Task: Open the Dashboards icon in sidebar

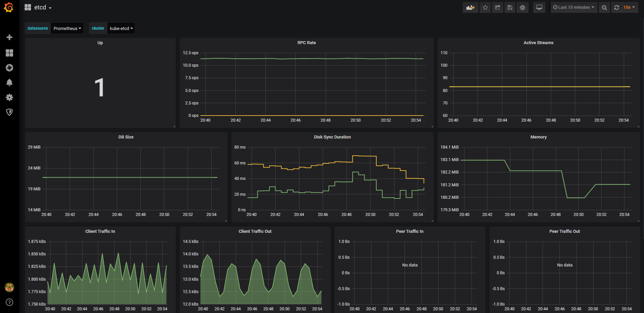Action: click(x=9, y=53)
